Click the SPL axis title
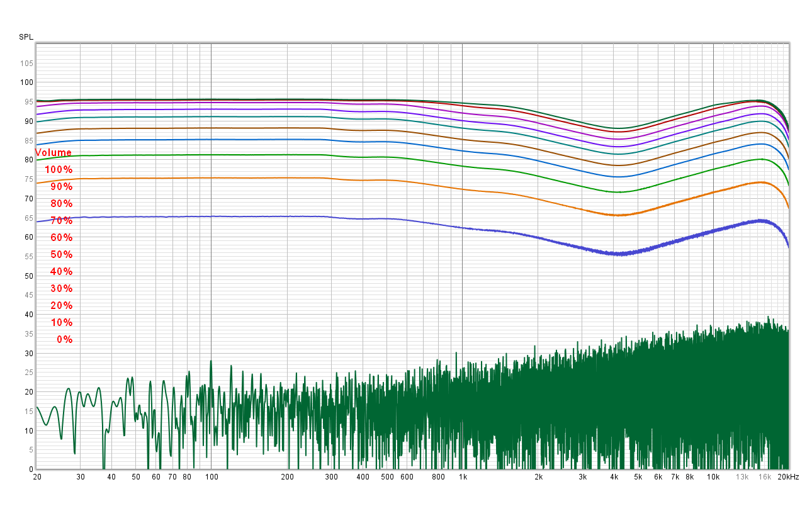 tap(26, 37)
